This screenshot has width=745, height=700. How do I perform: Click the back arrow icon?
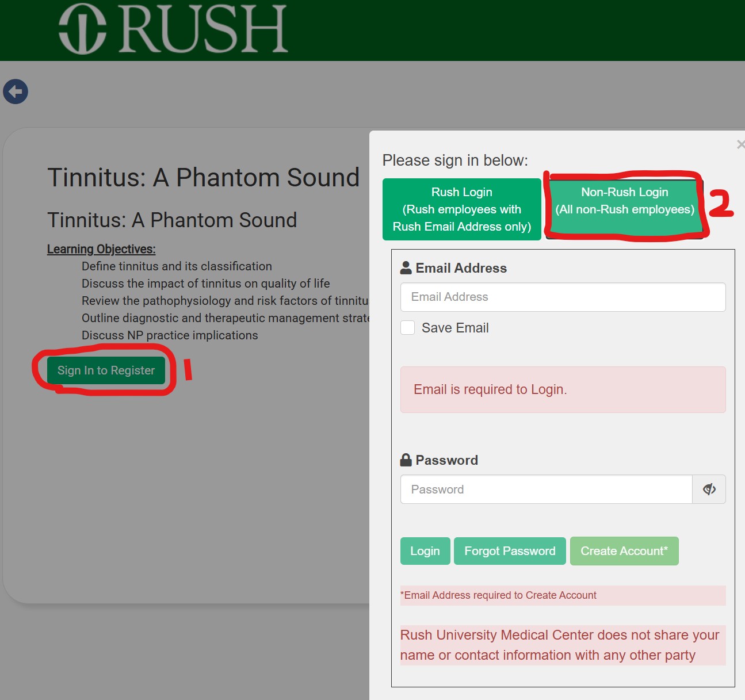coord(16,91)
